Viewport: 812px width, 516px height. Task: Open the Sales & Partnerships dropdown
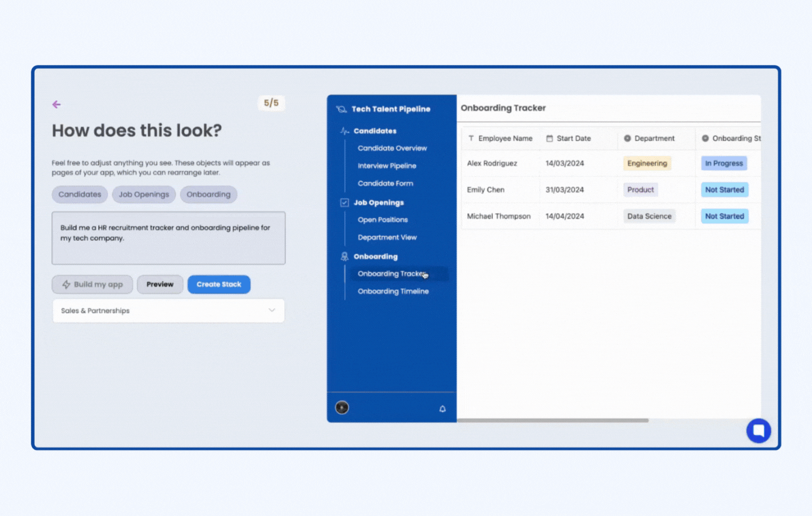168,310
